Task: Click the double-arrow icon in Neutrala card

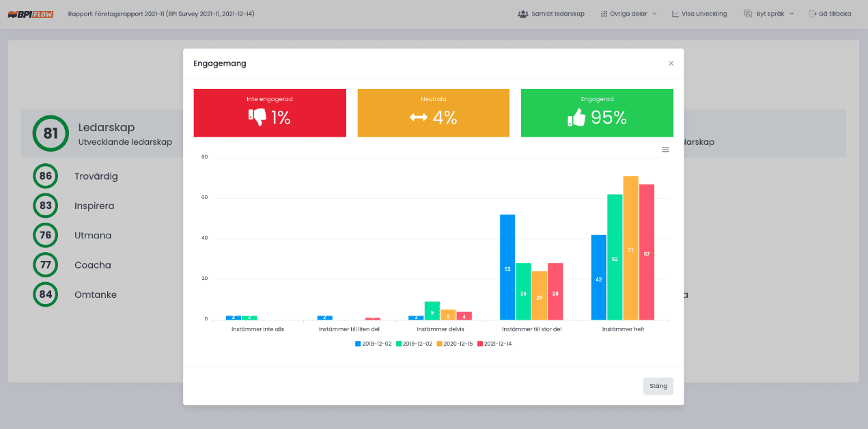Action: 418,117
